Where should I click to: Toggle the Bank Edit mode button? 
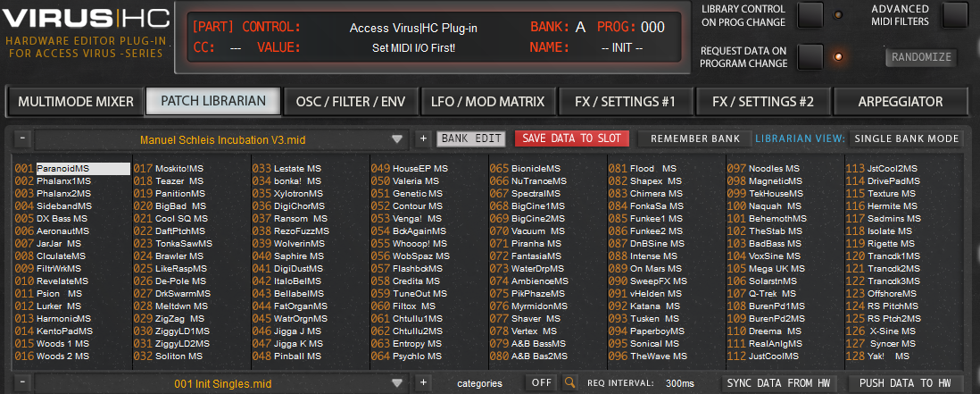coord(470,138)
